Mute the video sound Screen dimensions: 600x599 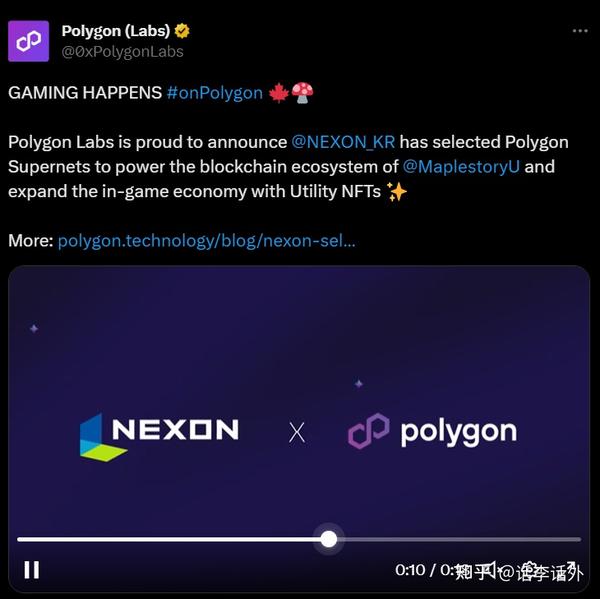[492, 570]
